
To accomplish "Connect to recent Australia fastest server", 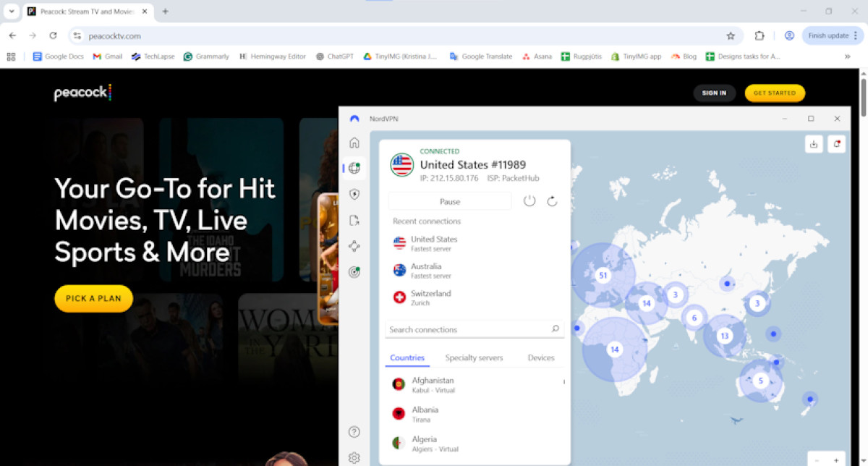I will pyautogui.click(x=475, y=271).
